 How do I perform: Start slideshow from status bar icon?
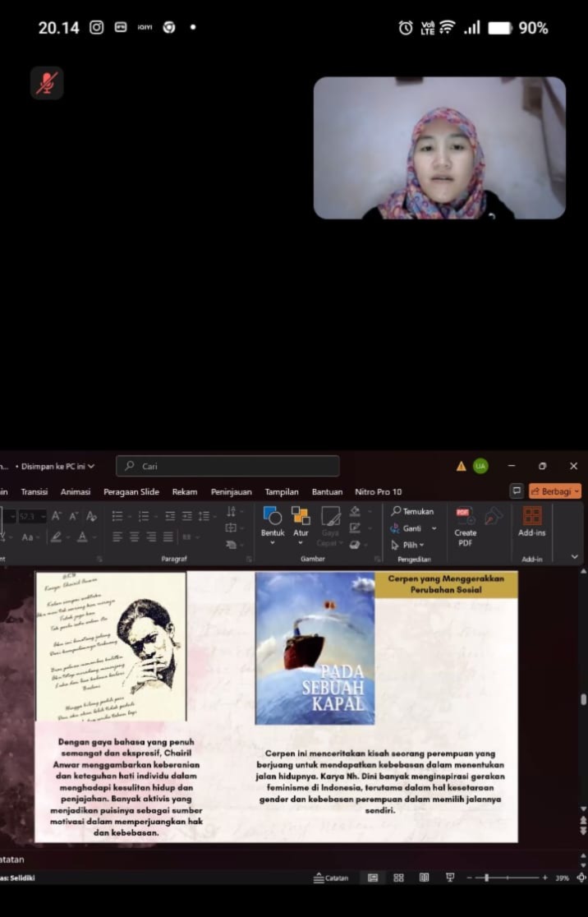(450, 878)
